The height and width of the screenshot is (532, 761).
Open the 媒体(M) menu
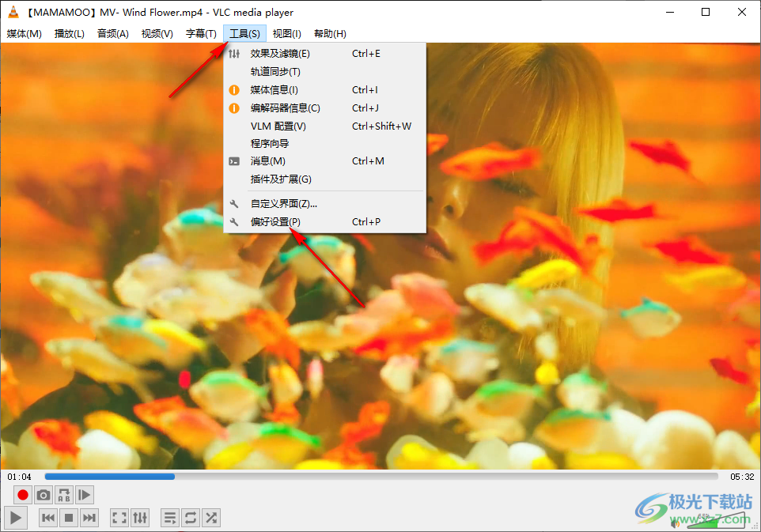pos(25,33)
